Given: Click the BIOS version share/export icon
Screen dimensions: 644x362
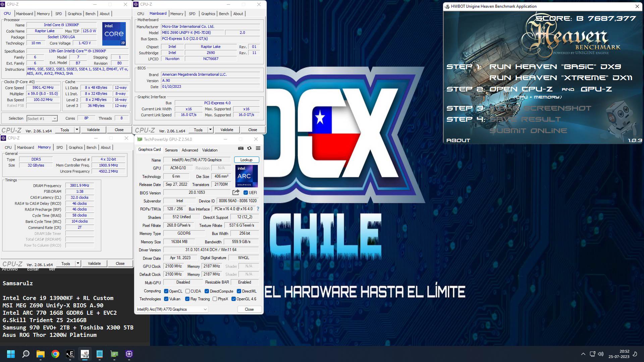Looking at the screenshot, I should 236,192.
